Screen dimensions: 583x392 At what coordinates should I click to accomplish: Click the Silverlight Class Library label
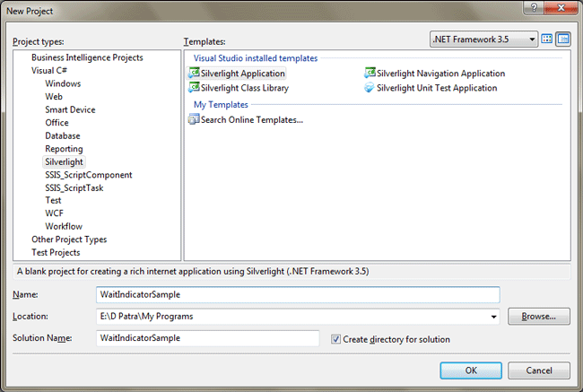pos(245,88)
